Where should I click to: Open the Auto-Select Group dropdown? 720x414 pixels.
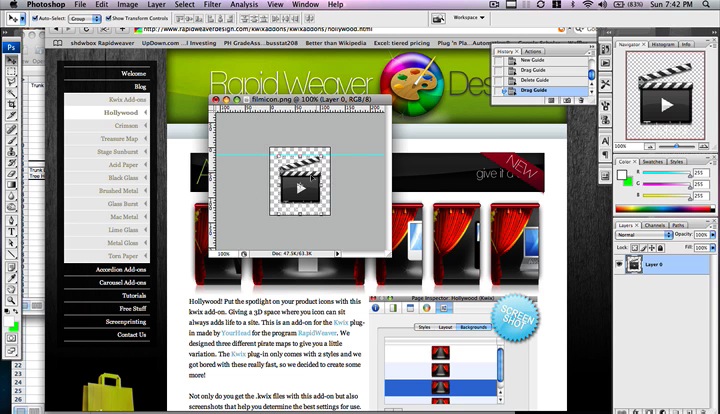click(x=85, y=19)
